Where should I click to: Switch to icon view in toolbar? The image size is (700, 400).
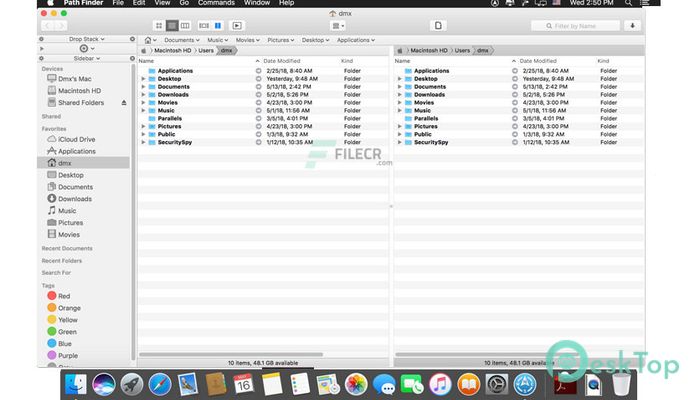point(158,26)
